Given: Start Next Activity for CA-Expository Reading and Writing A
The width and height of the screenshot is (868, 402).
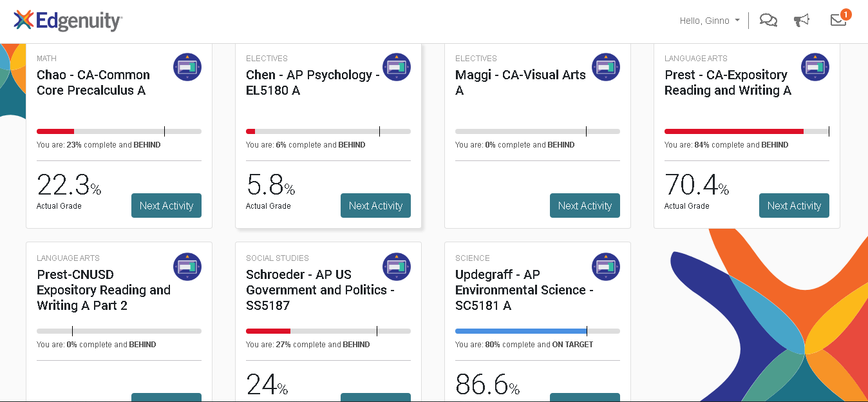Looking at the screenshot, I should click(794, 206).
